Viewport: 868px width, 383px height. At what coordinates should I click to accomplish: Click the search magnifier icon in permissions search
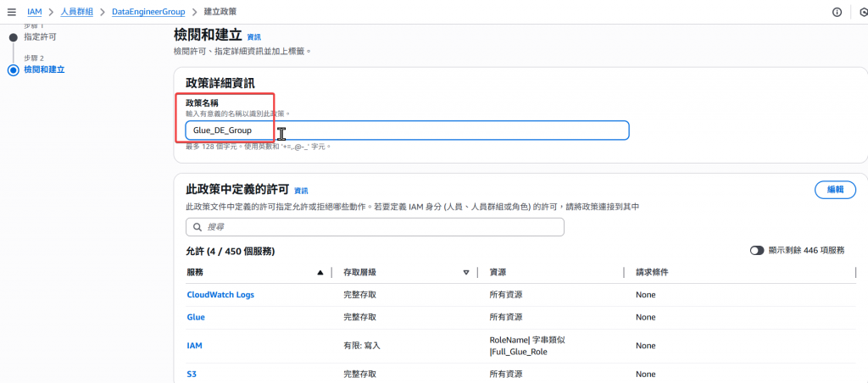tap(197, 227)
